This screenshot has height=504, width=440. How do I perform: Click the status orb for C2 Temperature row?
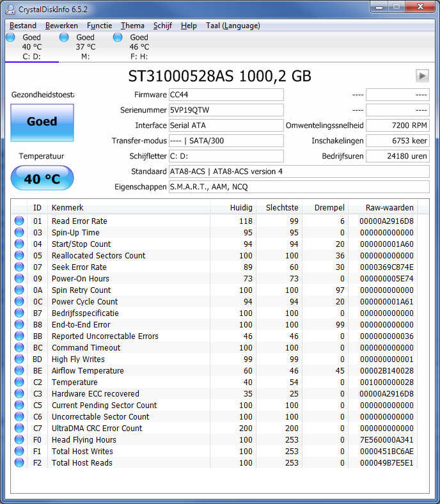[x=19, y=382]
